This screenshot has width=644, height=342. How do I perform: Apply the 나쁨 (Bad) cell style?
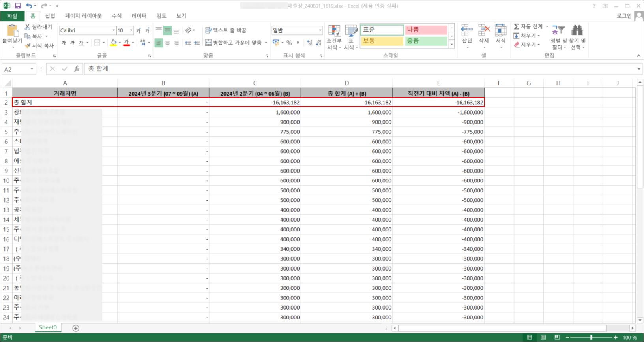(426, 30)
